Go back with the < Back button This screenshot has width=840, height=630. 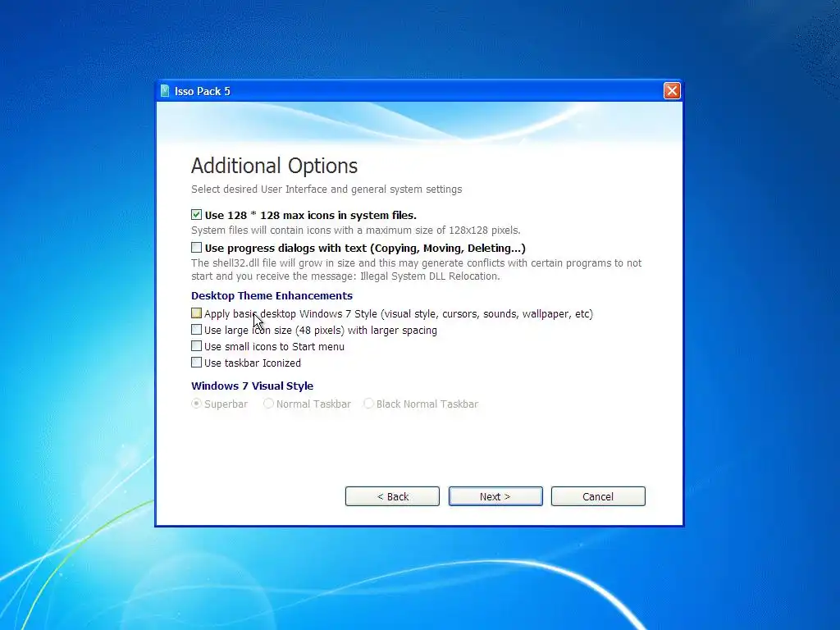(x=392, y=496)
